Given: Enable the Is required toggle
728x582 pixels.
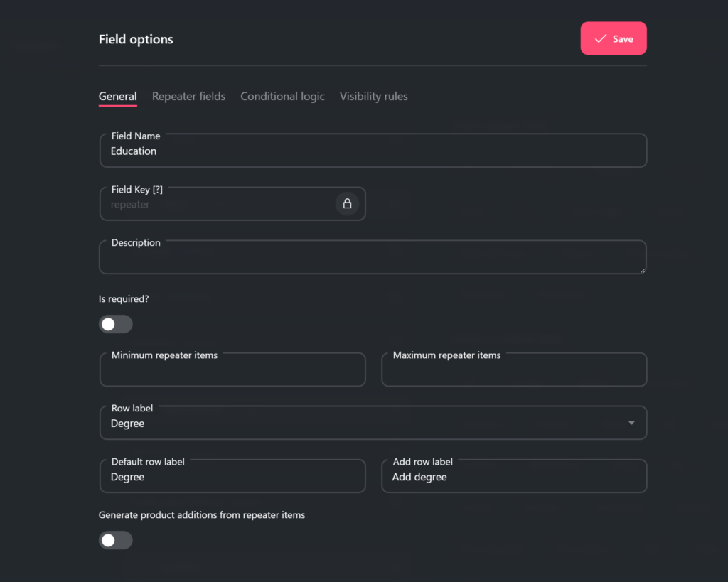Looking at the screenshot, I should point(116,325).
